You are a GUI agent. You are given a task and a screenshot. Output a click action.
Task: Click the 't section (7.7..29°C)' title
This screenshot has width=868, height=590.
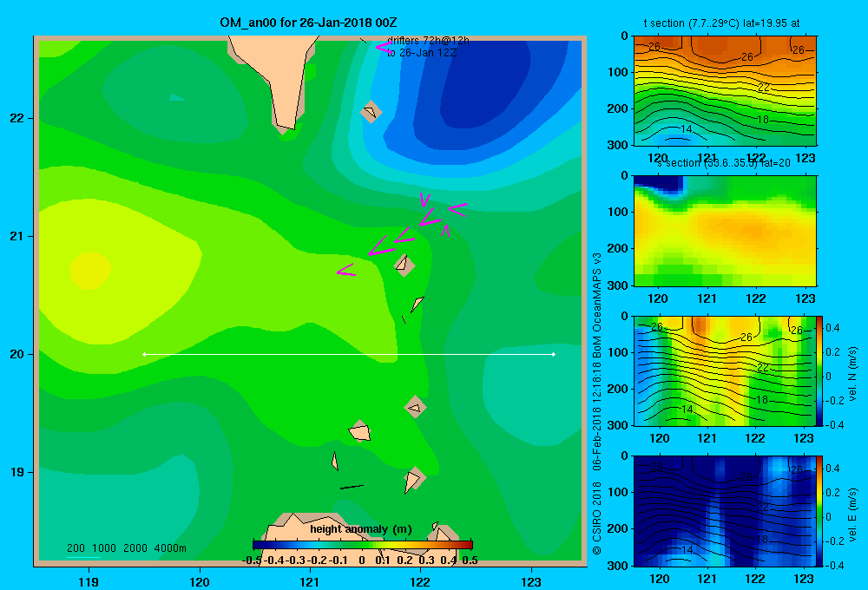(x=721, y=23)
